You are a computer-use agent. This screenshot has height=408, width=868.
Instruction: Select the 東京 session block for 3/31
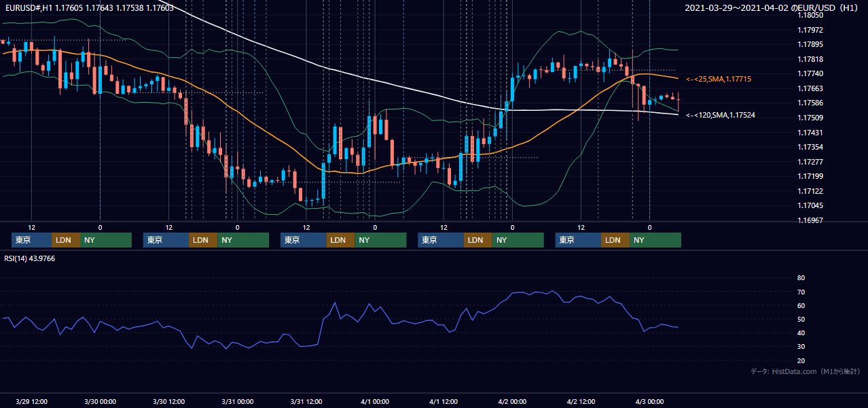303,240
